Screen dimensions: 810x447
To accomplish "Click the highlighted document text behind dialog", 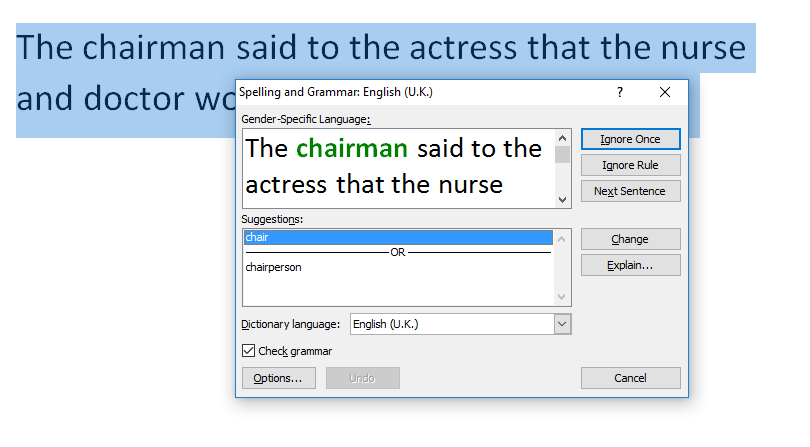I will [380, 47].
